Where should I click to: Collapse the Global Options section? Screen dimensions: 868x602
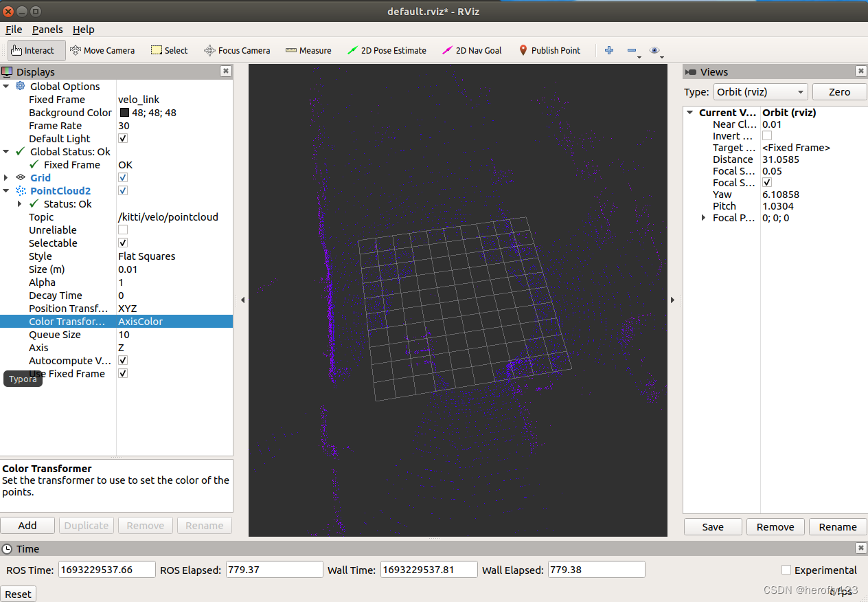pyautogui.click(x=6, y=86)
